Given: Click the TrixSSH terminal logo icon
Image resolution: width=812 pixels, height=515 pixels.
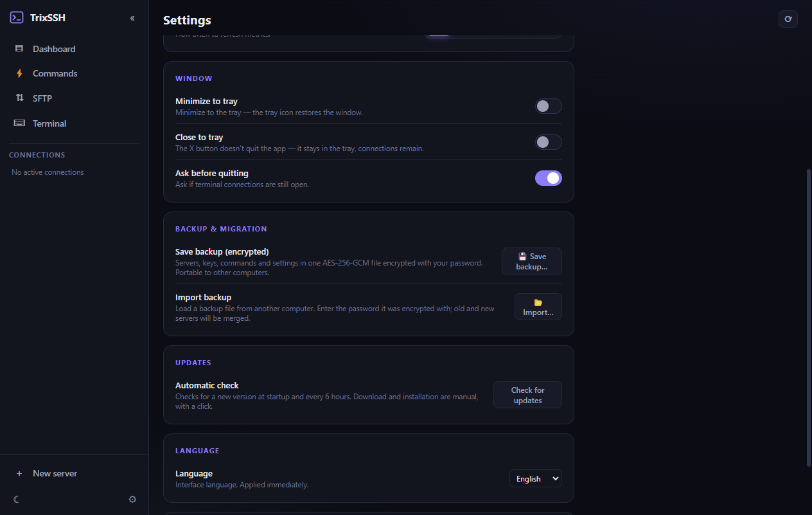Looking at the screenshot, I should pyautogui.click(x=17, y=18).
